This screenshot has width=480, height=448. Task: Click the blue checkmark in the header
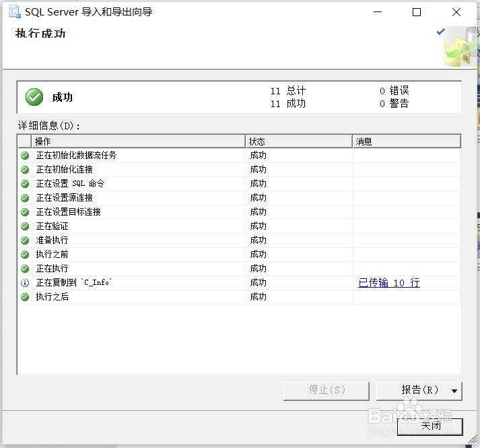coord(440,32)
